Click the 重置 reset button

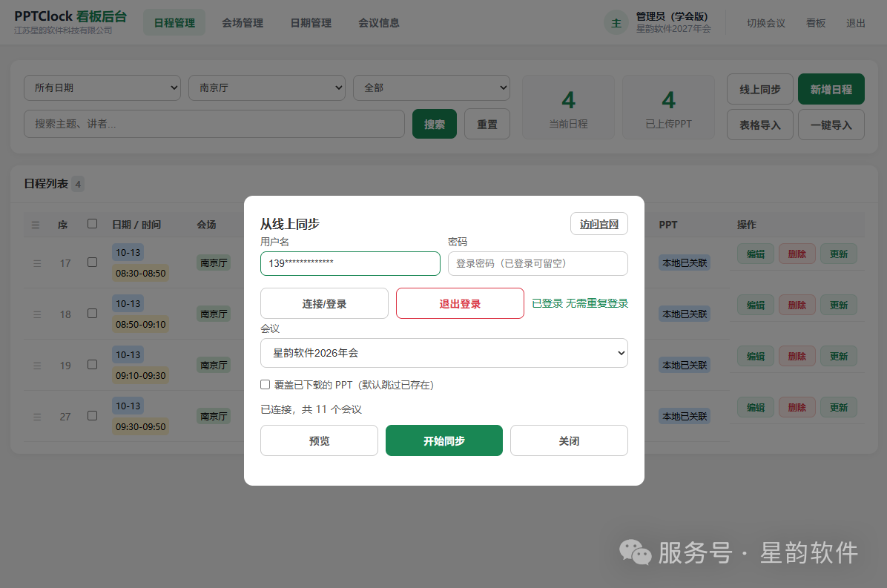click(x=487, y=124)
